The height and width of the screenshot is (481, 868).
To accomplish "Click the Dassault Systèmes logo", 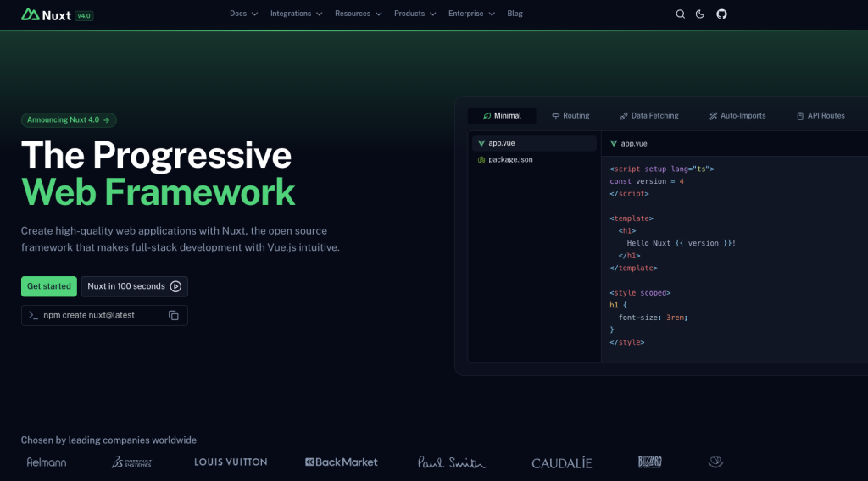I will [131, 462].
